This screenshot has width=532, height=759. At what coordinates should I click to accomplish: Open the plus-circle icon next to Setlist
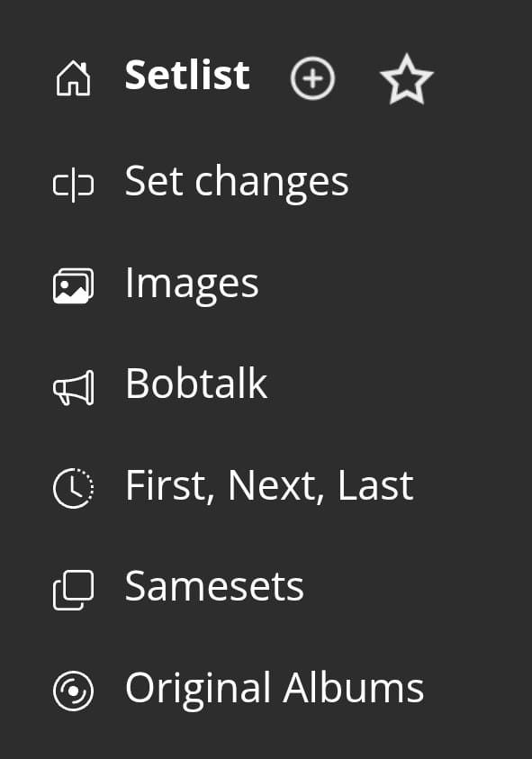[x=312, y=78]
